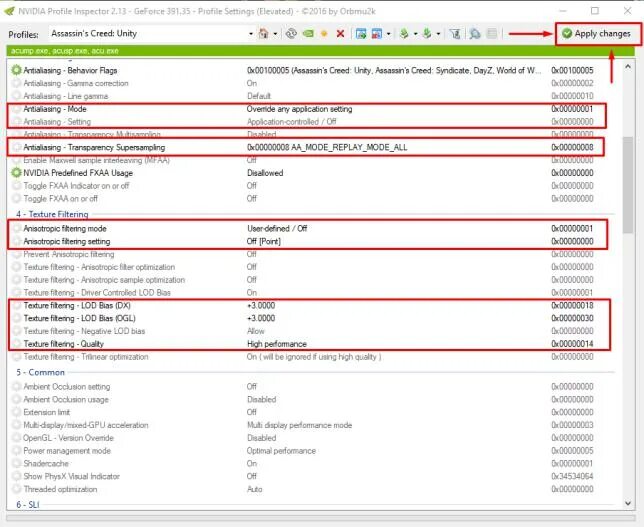Screen dimensions: 644x527
Task: Click the gray gear beside Texture filtering - Trilinear optimization
Action: click(x=16, y=357)
